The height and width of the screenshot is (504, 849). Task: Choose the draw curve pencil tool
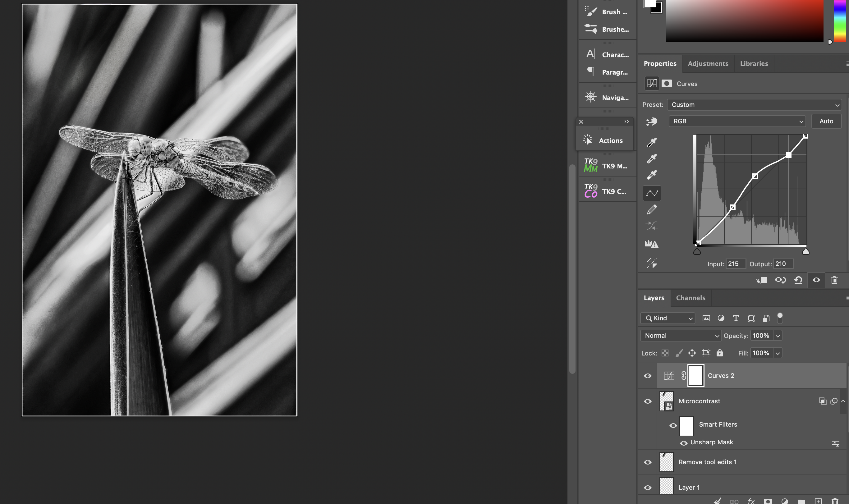click(x=652, y=210)
